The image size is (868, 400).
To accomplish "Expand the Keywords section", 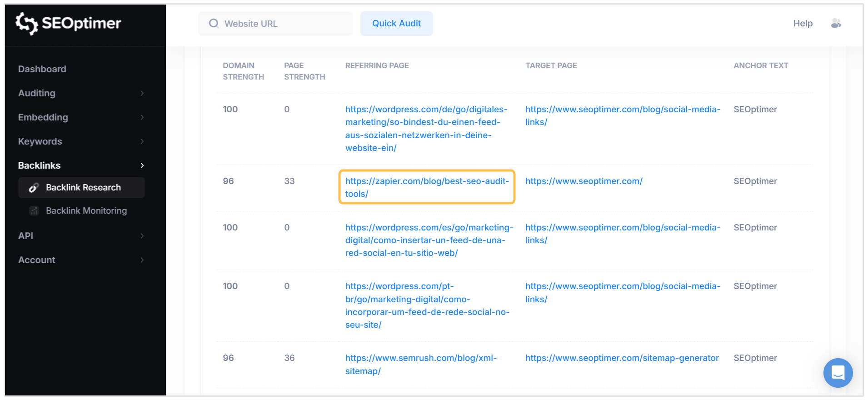I will tap(142, 141).
